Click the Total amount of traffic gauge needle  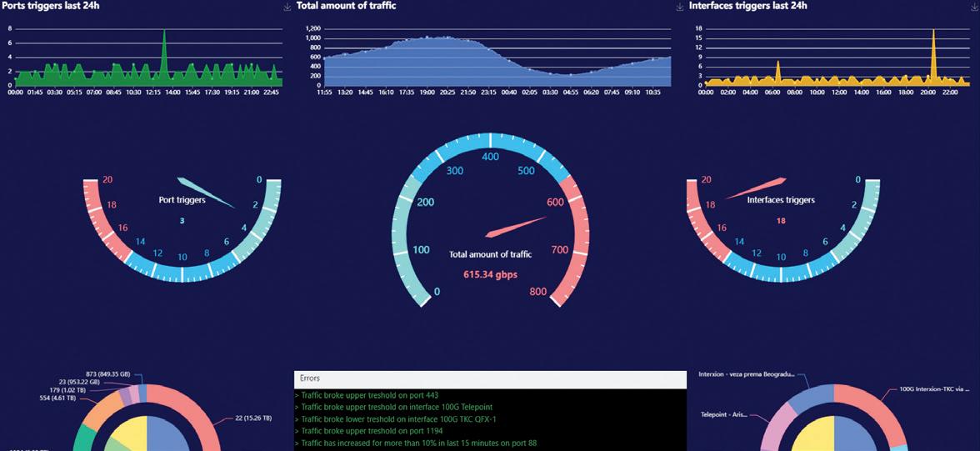point(517,228)
